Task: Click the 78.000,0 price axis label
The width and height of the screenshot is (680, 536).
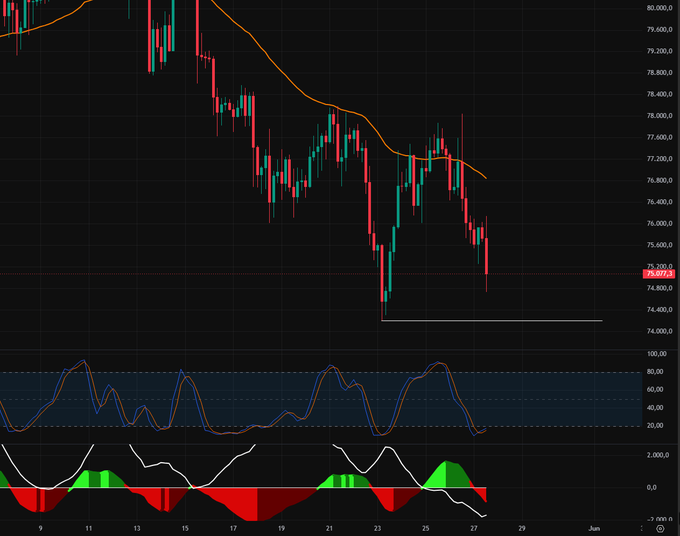Action: tap(659, 116)
